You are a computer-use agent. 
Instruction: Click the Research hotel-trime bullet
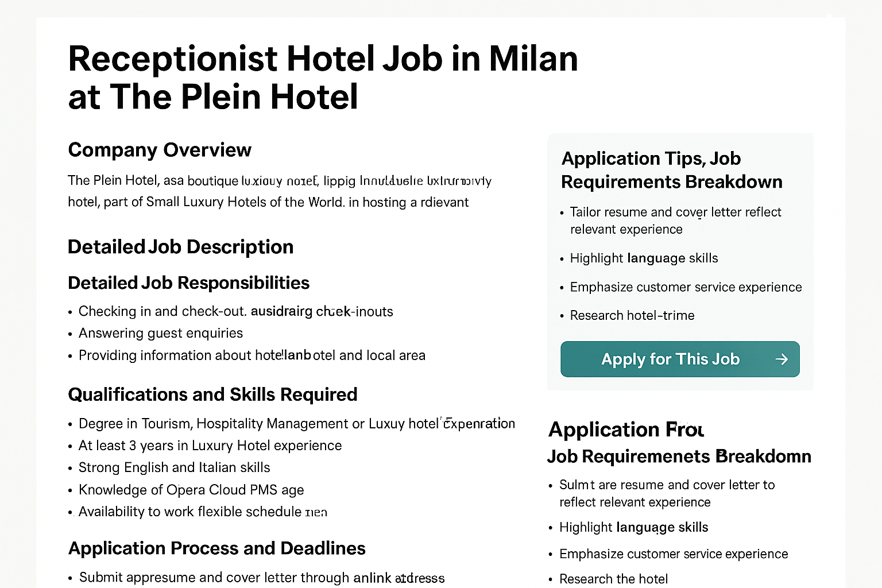tap(632, 315)
